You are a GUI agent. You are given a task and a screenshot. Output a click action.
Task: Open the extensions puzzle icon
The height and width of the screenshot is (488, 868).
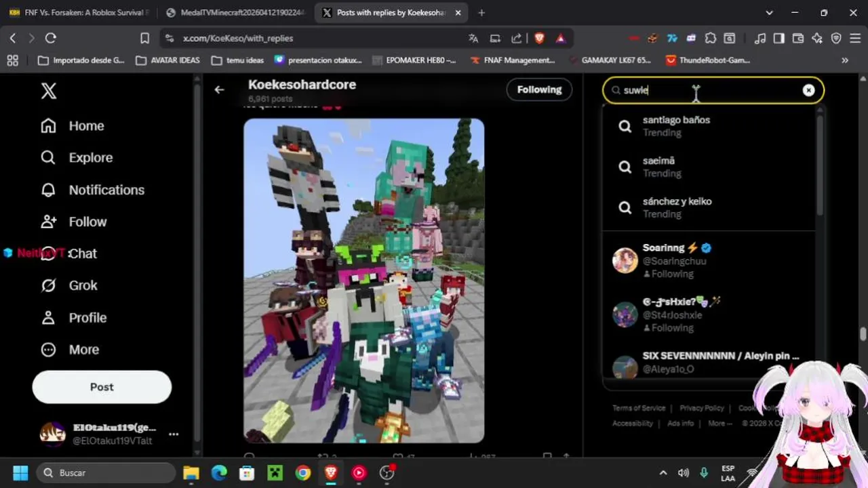point(710,39)
